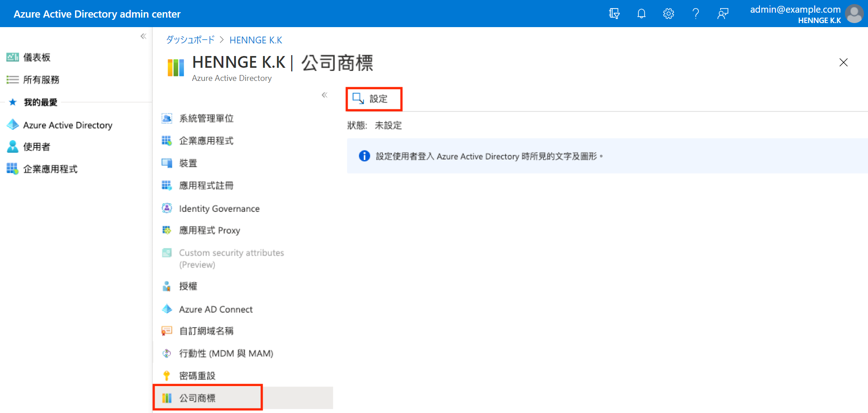The width and height of the screenshot is (868, 413).
Task: Open the admin account avatar
Action: tap(854, 14)
